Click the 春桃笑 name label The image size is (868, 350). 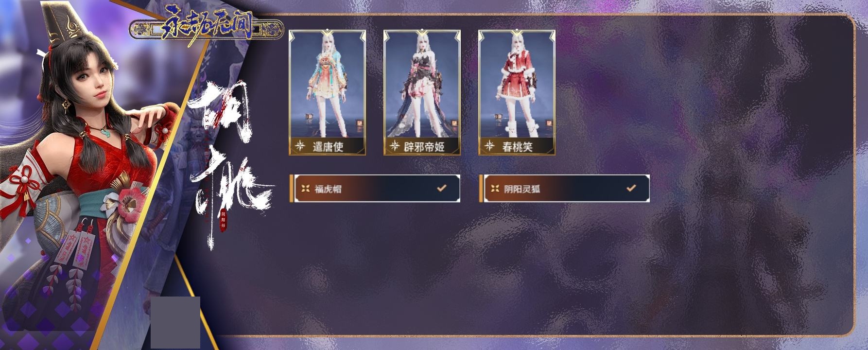click(x=518, y=146)
